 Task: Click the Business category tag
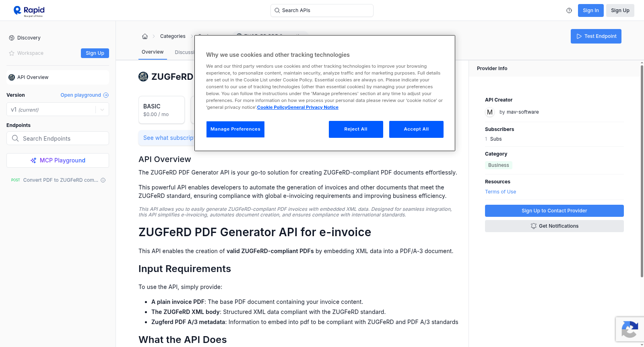[x=498, y=165]
